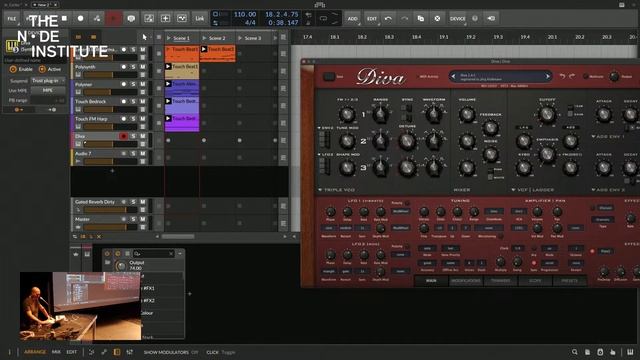Viewport: 640px width, 360px height.
Task: Open the DEVICE menu
Action: point(457,18)
